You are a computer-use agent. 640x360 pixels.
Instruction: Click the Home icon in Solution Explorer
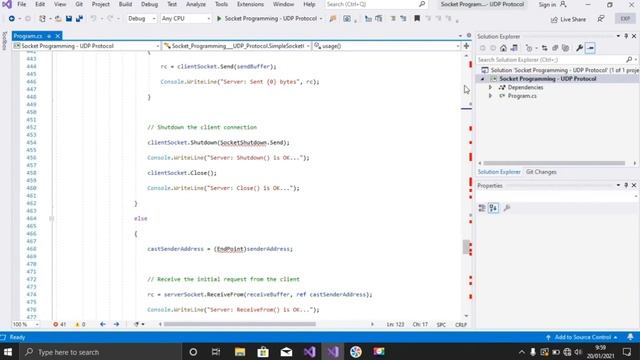tap(503, 48)
